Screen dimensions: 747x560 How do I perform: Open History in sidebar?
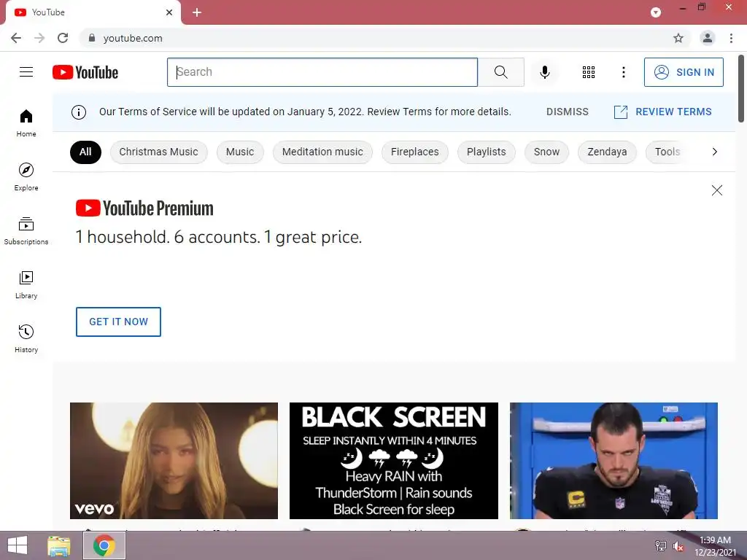[26, 338]
